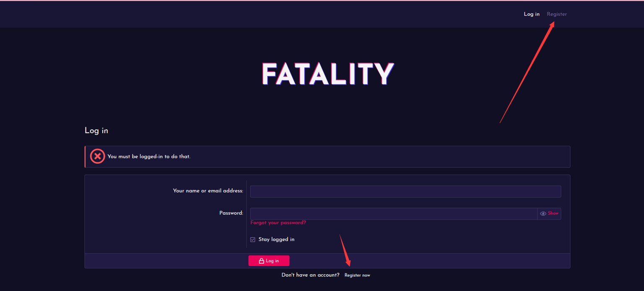Focus the name or email address input
This screenshot has height=291, width=644.
point(405,191)
